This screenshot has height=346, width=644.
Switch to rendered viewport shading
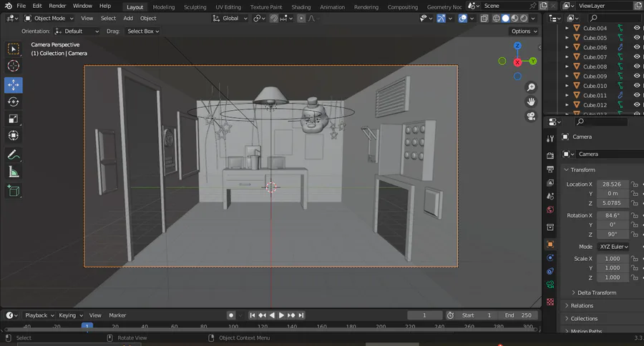point(524,19)
